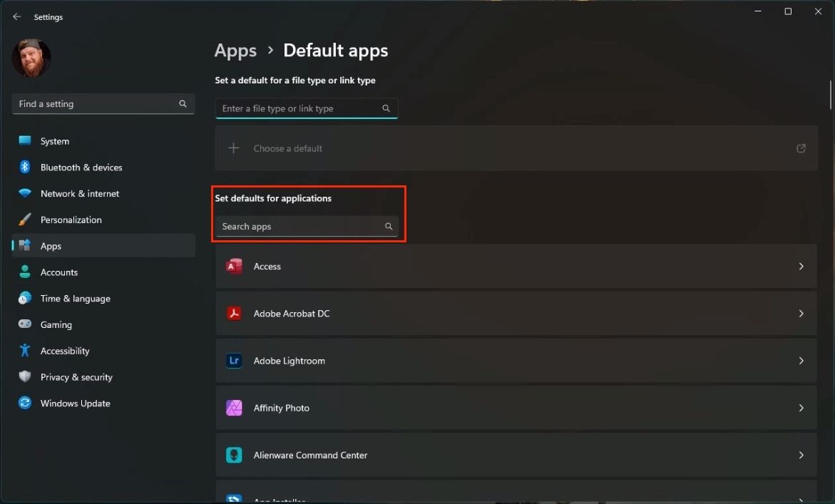Click the Personalization paintbrush icon
835x504 pixels.
click(x=25, y=220)
